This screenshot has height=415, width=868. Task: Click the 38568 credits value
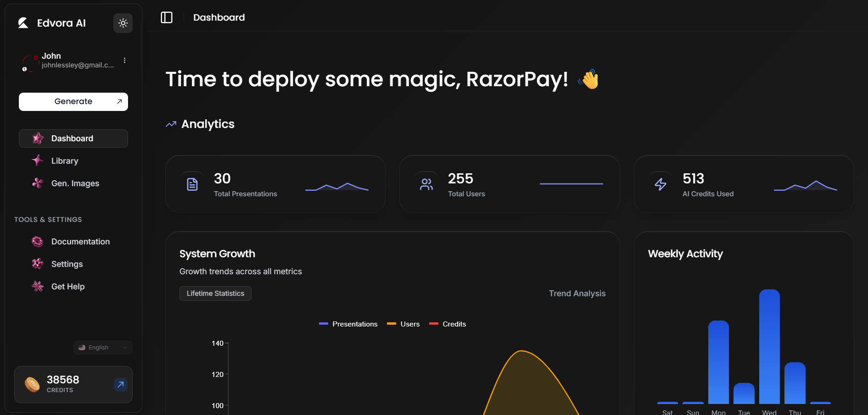pyautogui.click(x=63, y=380)
